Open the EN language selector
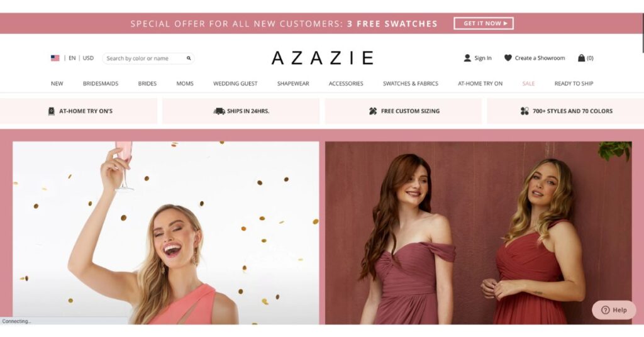Image resolution: width=644 pixels, height=337 pixels. [x=72, y=58]
